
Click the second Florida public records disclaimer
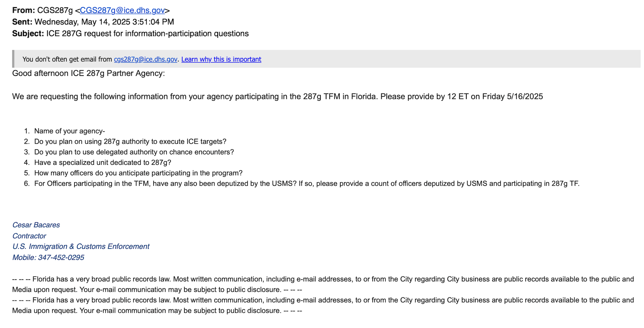(323, 305)
